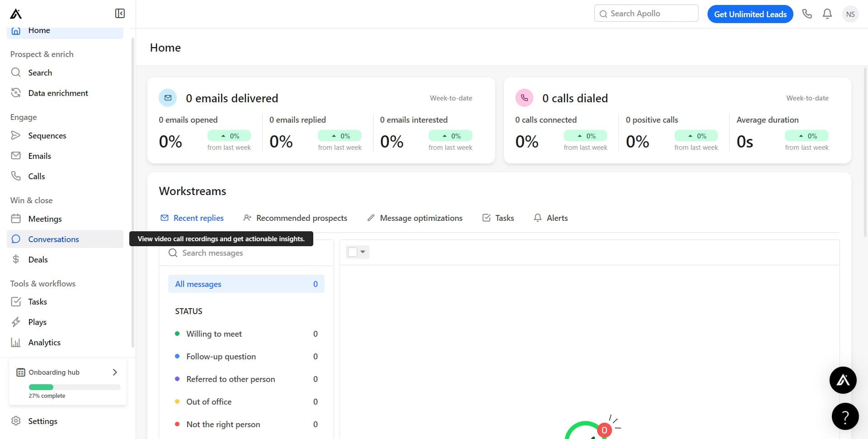Open the NS user profile avatar
The width and height of the screenshot is (868, 439).
coord(850,14)
